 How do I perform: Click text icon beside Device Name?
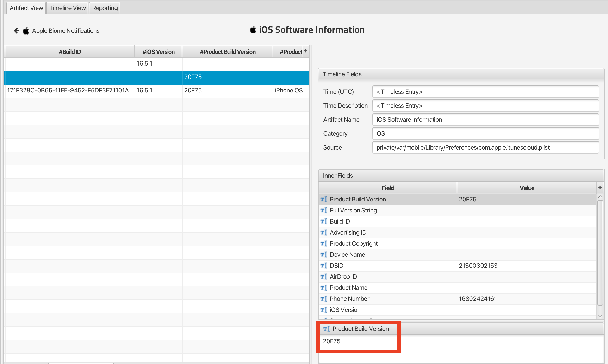click(x=323, y=255)
